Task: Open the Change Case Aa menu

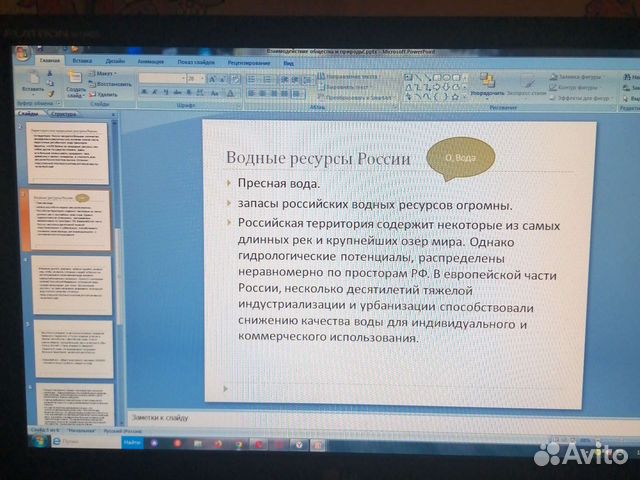Action: [215, 93]
